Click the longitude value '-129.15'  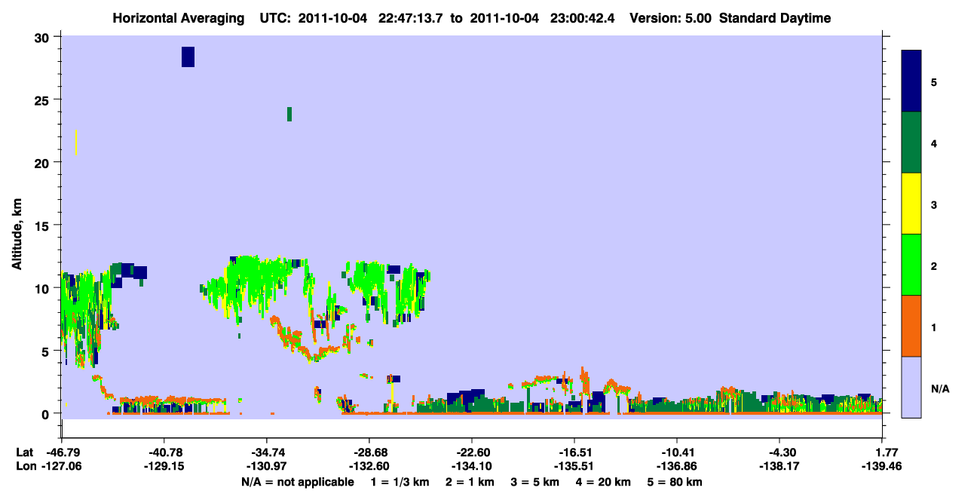(x=164, y=467)
